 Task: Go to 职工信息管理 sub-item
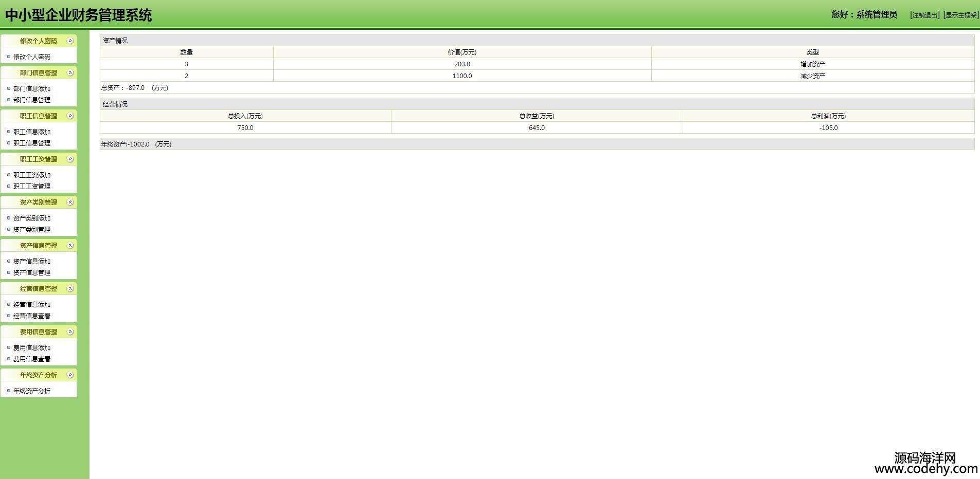click(32, 143)
